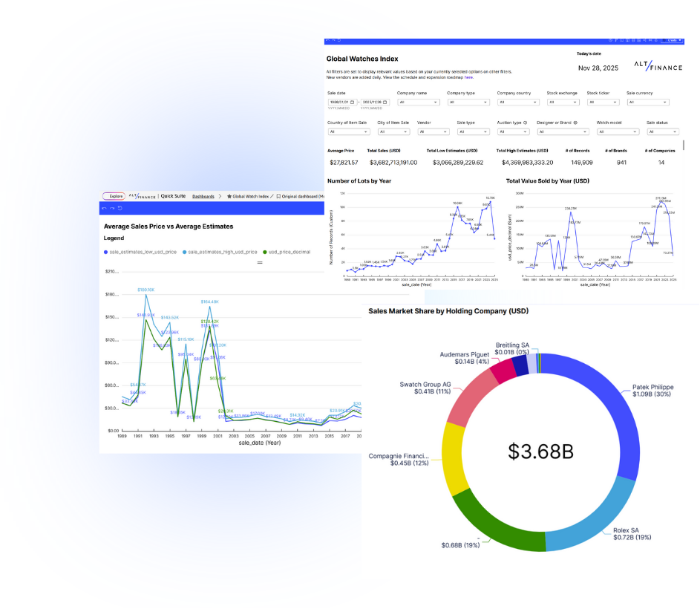
Task: Expand the Watch model filter dropdown
Action: click(617, 131)
